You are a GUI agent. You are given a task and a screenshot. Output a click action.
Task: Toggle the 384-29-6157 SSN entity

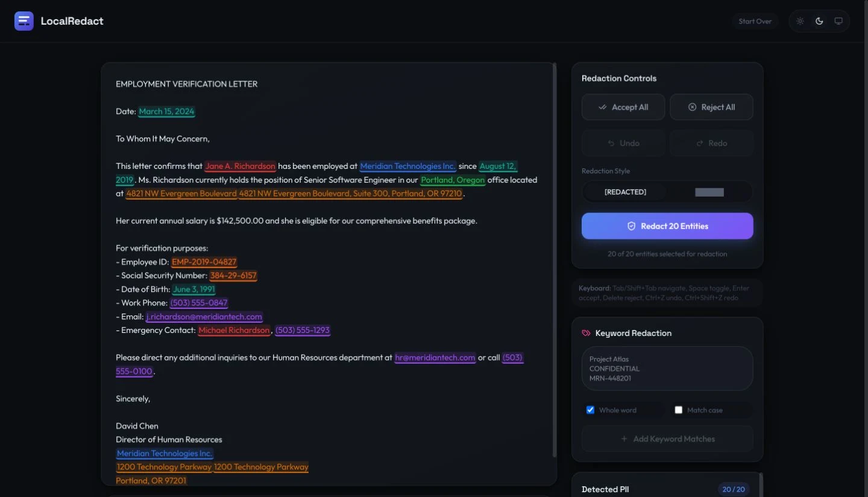tap(233, 276)
